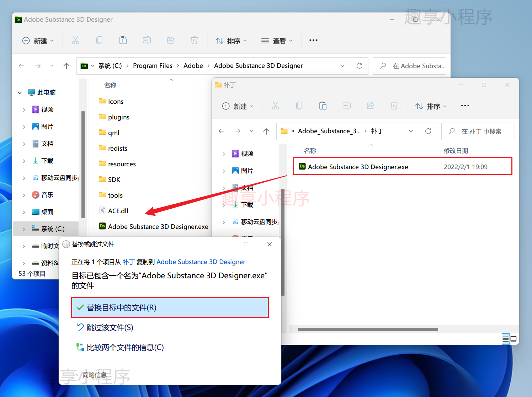Switch 补丁 window to large thumbnails view icon
The height and width of the screenshot is (397, 532).
click(x=514, y=339)
